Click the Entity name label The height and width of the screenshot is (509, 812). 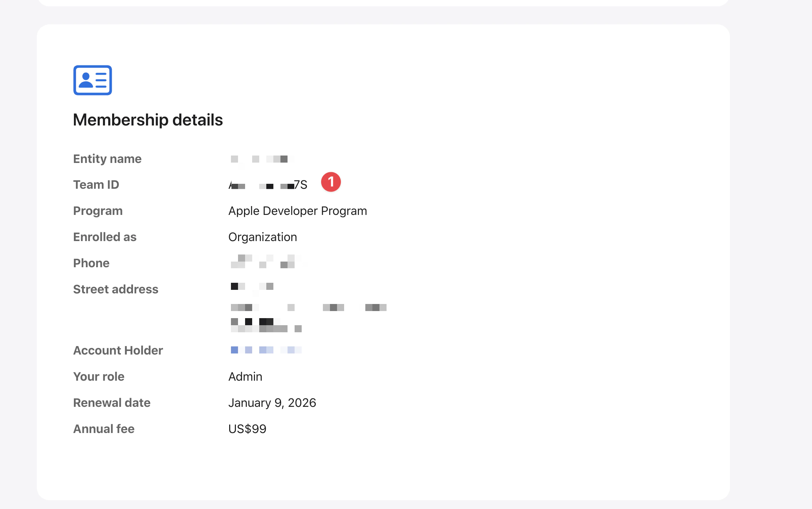(x=107, y=159)
